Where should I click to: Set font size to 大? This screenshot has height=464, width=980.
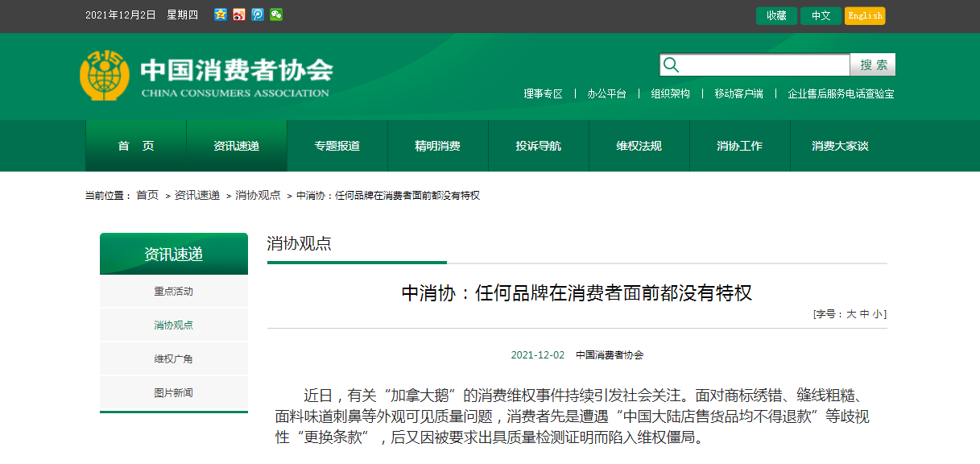851,314
